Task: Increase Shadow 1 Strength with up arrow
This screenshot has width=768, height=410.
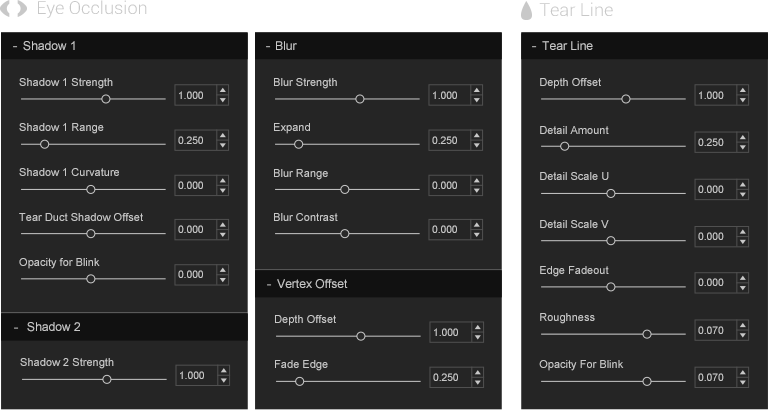Action: pyautogui.click(x=222, y=90)
